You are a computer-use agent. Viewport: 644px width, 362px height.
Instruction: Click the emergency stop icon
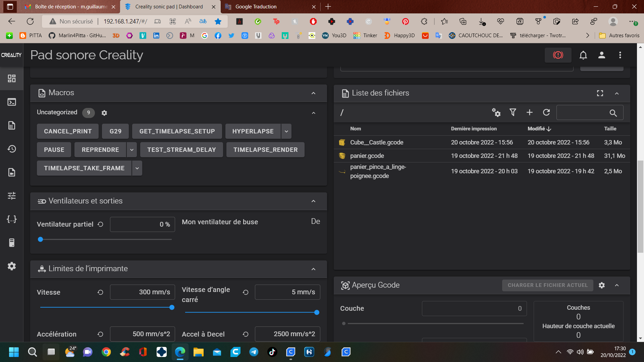[558, 55]
